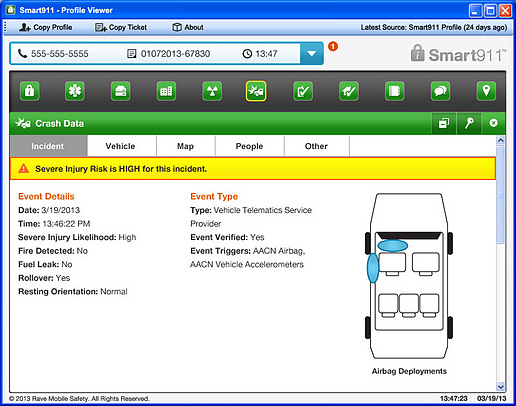Pop out the Crash Data panel
Viewport: 516px width, 406px height.
coord(444,123)
